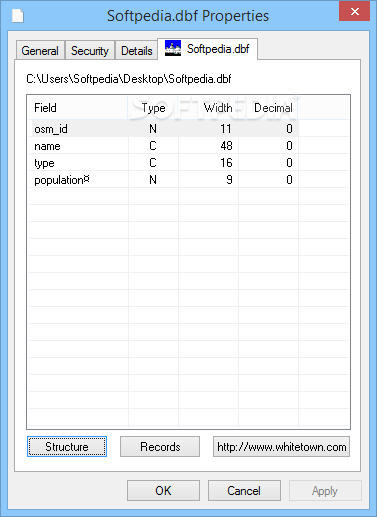Click the Cancel button
377x517 pixels.
tap(244, 491)
